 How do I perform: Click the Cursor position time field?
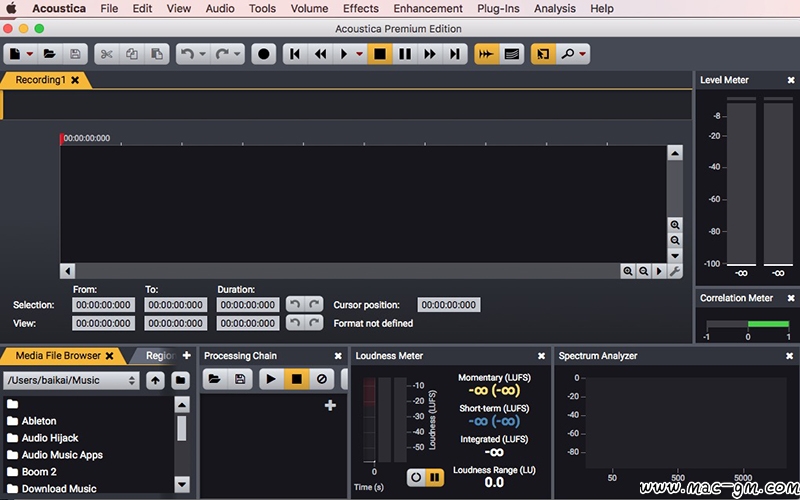449,305
